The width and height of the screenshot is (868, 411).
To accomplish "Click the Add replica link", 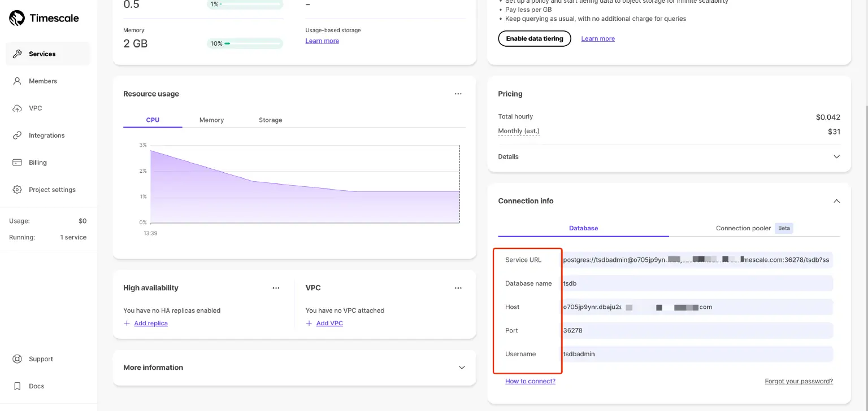I will coord(150,323).
